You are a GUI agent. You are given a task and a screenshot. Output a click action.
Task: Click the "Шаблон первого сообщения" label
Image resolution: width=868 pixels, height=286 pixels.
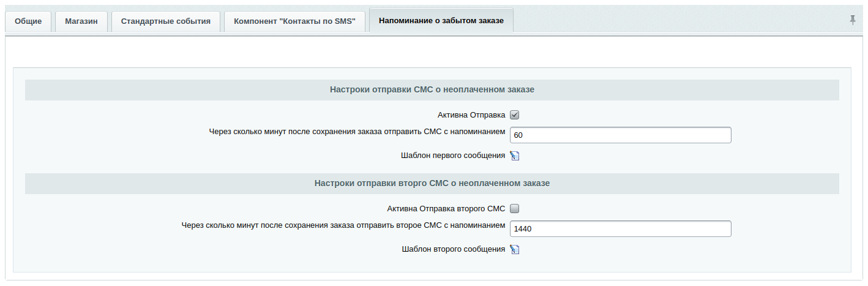coord(452,156)
